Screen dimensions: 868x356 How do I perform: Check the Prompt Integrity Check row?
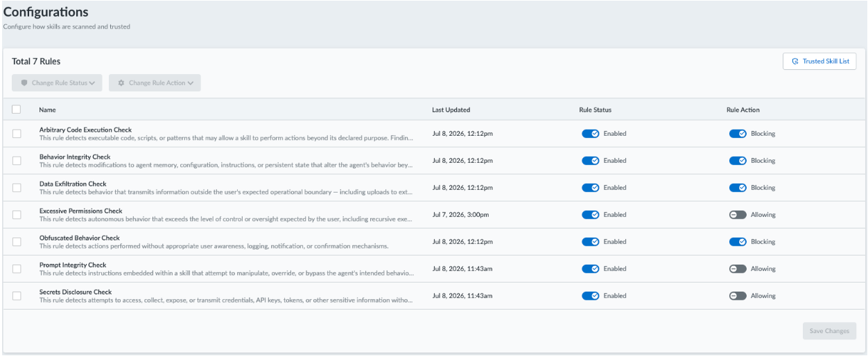(17, 269)
